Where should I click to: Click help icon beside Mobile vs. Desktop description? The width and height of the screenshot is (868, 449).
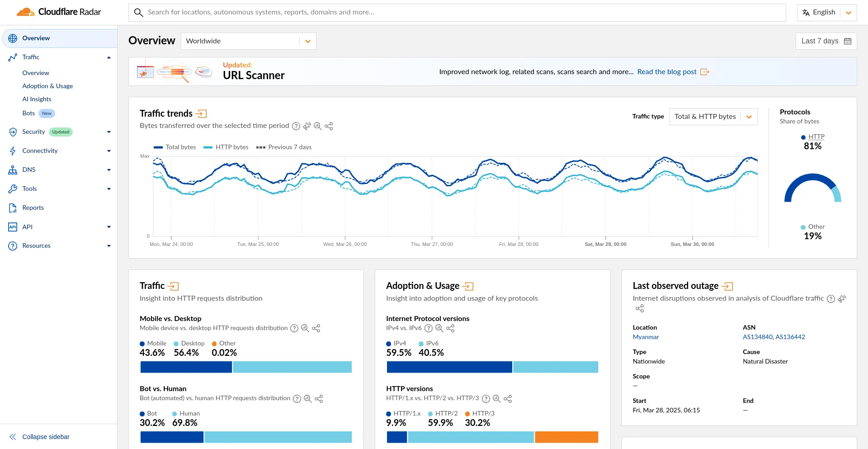294,328
